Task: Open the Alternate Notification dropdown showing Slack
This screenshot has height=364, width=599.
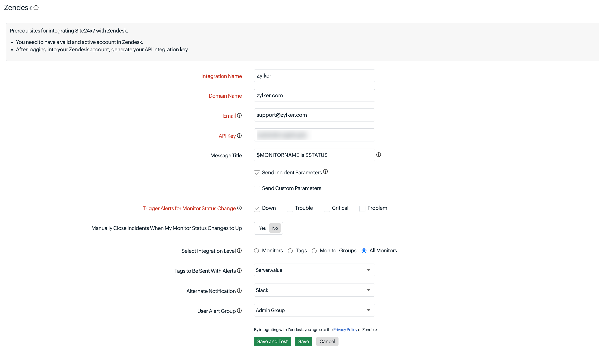Action: pyautogui.click(x=314, y=290)
